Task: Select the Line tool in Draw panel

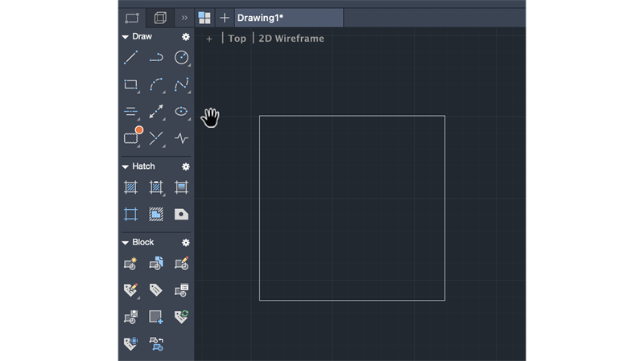Action: 131,57
